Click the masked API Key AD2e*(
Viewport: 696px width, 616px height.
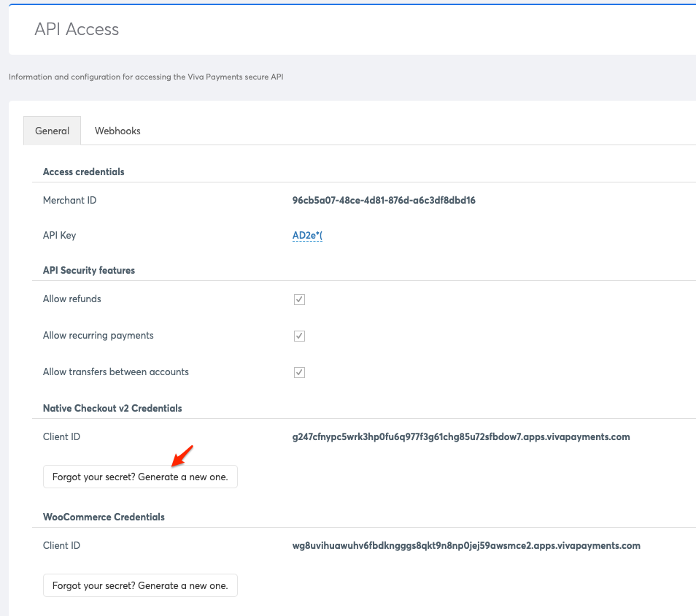(306, 235)
